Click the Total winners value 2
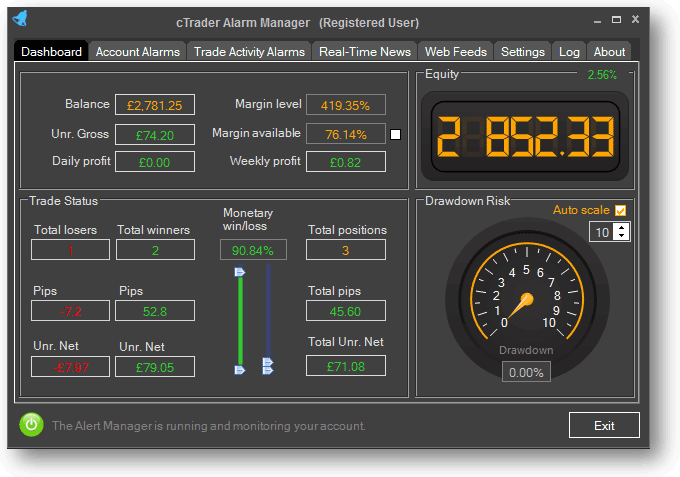The height and width of the screenshot is (477, 680). tap(155, 250)
